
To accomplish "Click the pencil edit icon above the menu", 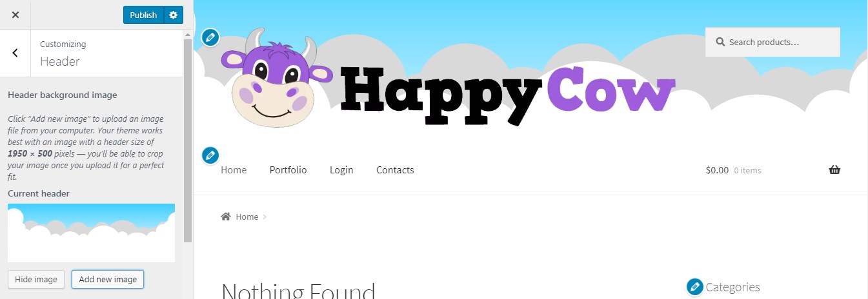I will 210,155.
